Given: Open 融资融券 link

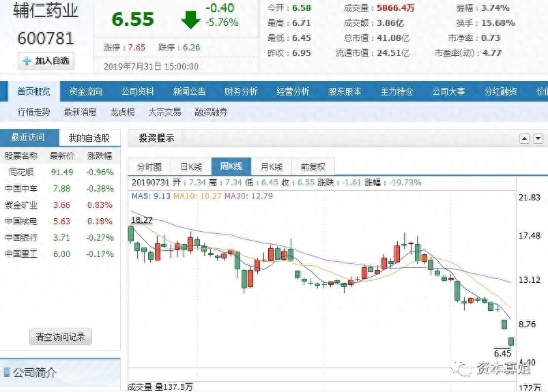Looking at the screenshot, I should click(x=211, y=112).
